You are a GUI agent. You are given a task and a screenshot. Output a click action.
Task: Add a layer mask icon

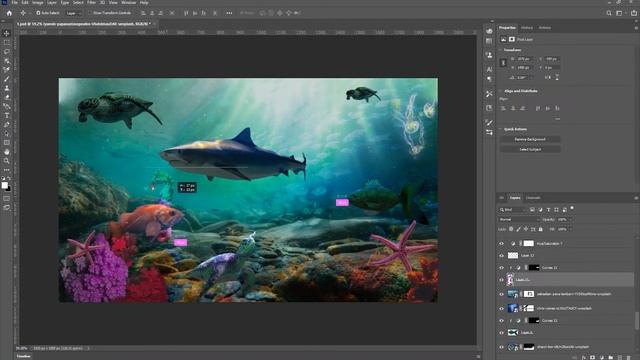593,357
